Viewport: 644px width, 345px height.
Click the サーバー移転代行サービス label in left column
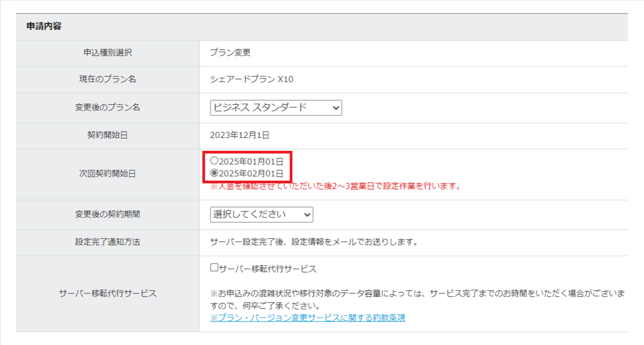click(107, 293)
